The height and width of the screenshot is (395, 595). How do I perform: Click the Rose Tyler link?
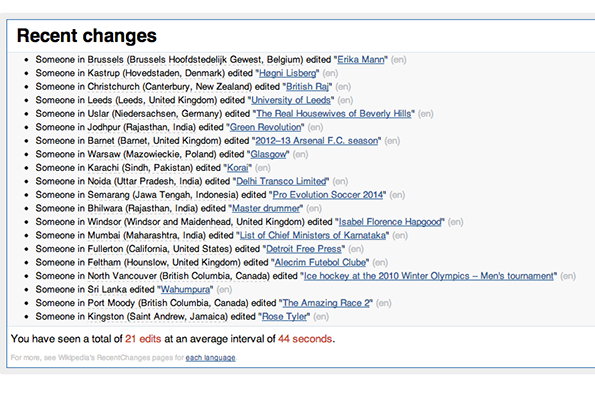coord(284,316)
